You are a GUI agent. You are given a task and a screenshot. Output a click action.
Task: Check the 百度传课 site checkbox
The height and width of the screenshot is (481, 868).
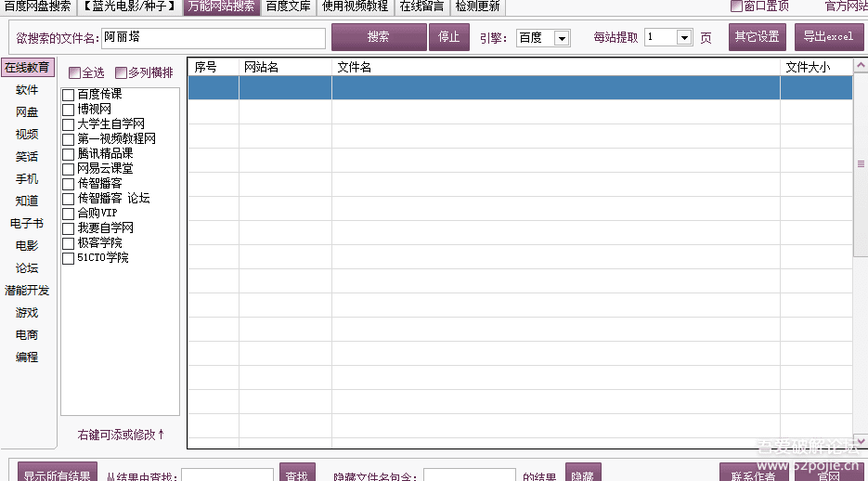(x=69, y=95)
